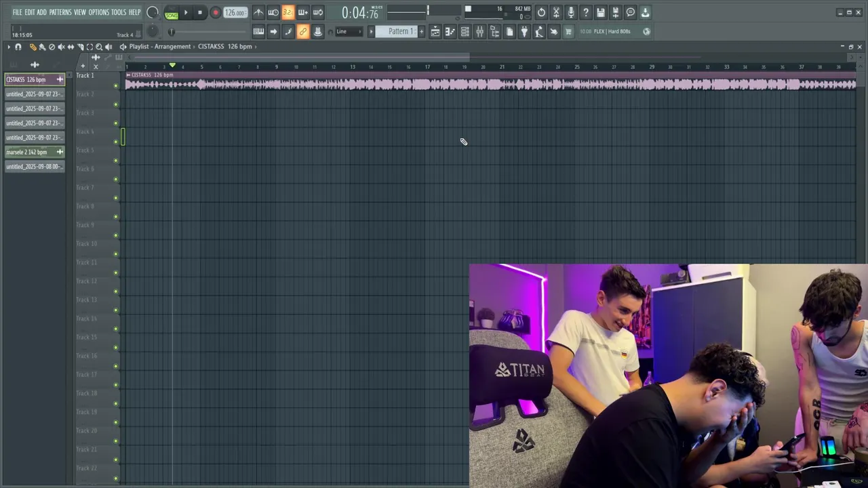Click the 126.000 tempo field
The image size is (868, 488).
235,13
